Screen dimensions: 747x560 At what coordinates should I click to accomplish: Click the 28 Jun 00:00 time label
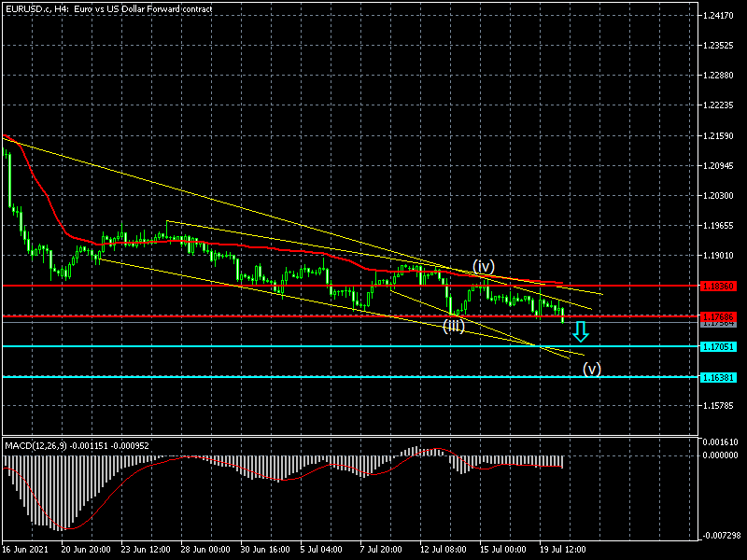[204, 551]
